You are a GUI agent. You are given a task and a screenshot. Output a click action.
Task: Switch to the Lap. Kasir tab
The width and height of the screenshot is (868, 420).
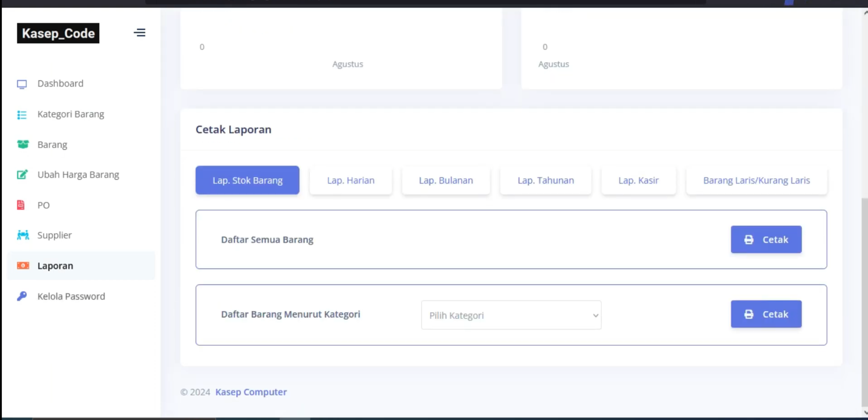638,180
